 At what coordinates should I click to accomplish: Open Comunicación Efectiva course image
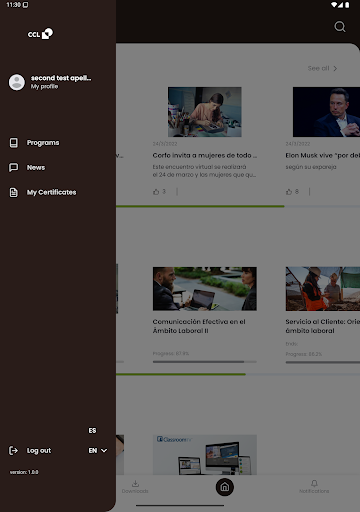pyautogui.click(x=205, y=289)
